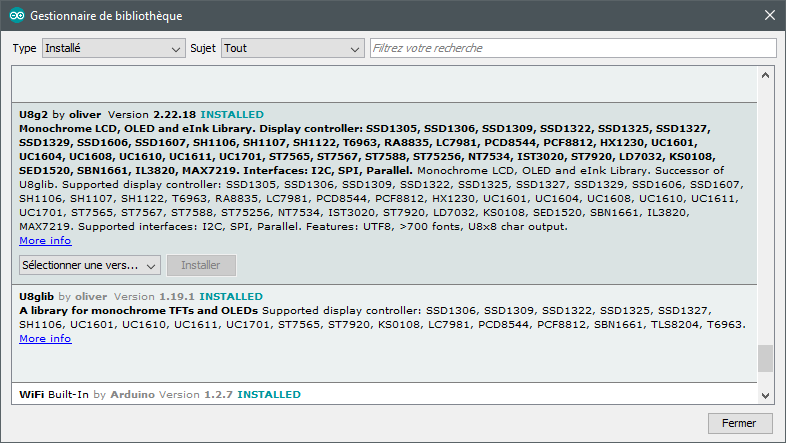Screen dimensions: 786x443
Task: Click the U8glib INSTALLED status label
Action: [x=231, y=297]
